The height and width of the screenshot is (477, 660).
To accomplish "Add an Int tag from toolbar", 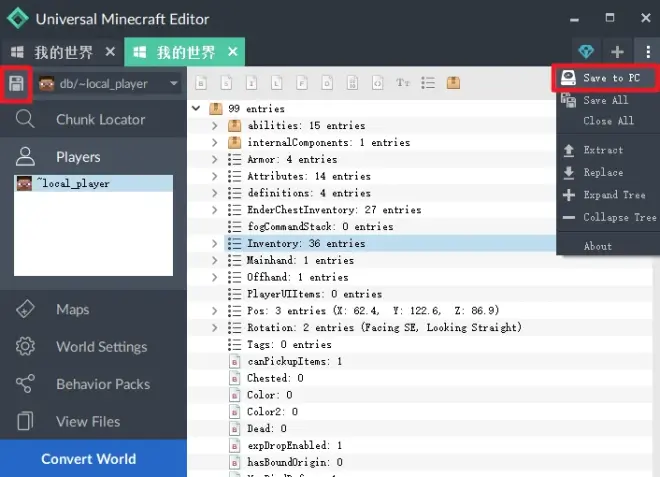I will [251, 83].
